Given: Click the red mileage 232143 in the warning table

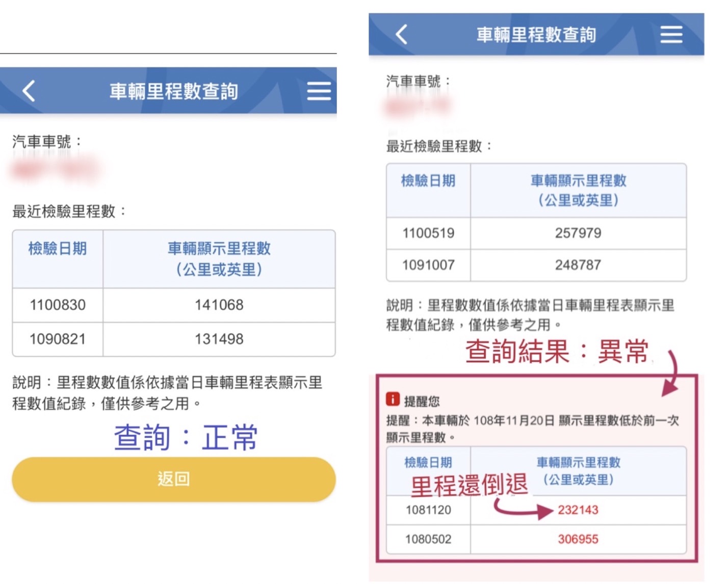Looking at the screenshot, I should (578, 510).
